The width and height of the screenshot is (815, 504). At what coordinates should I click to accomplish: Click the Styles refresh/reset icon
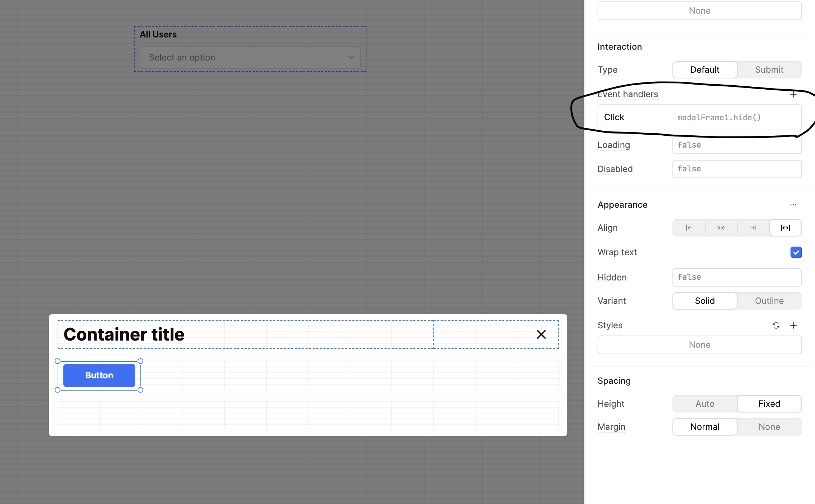776,325
